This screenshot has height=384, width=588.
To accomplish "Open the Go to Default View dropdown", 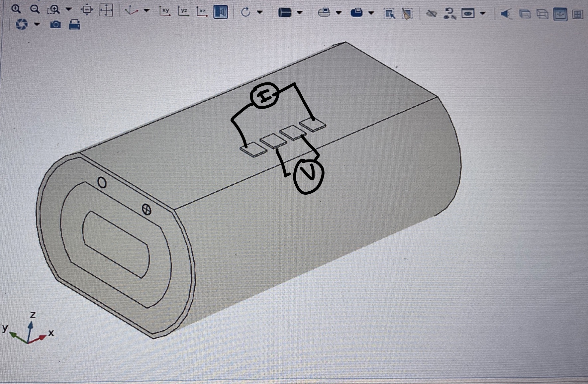I will (147, 11).
